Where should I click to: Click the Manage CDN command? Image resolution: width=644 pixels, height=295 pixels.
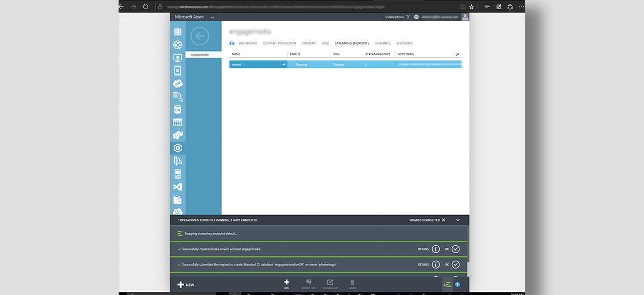pyautogui.click(x=330, y=284)
